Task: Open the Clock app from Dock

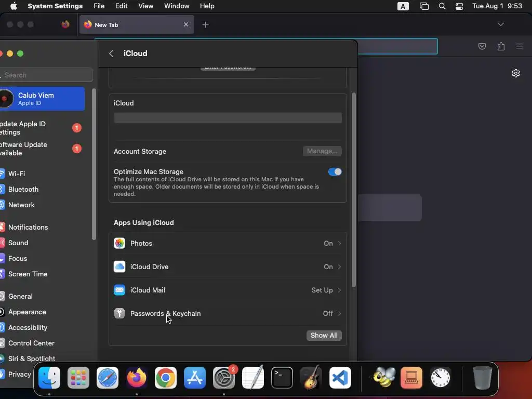Action: click(x=441, y=378)
